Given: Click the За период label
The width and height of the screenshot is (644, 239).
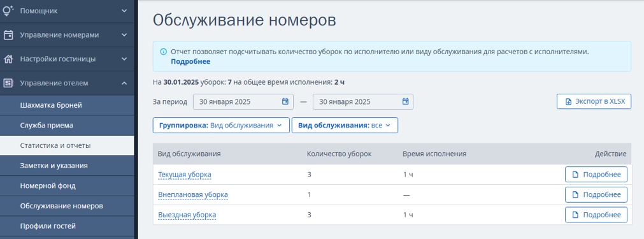Looking at the screenshot, I should click(x=170, y=102).
